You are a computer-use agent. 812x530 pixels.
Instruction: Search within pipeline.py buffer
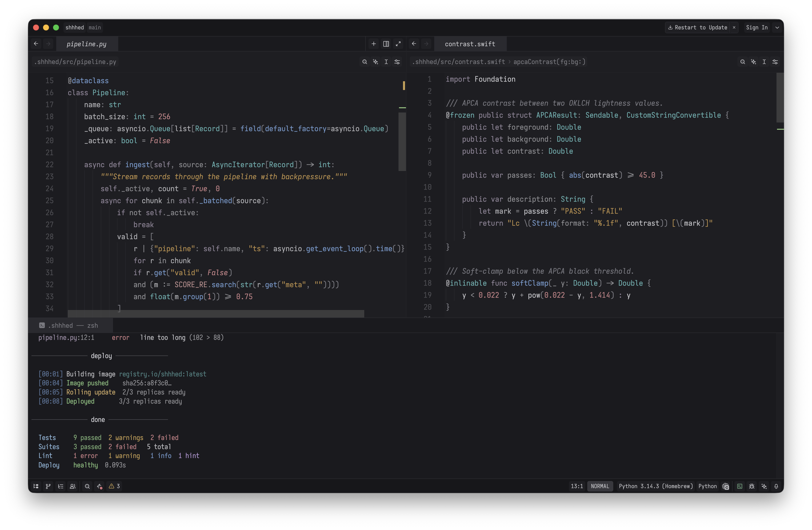(364, 62)
